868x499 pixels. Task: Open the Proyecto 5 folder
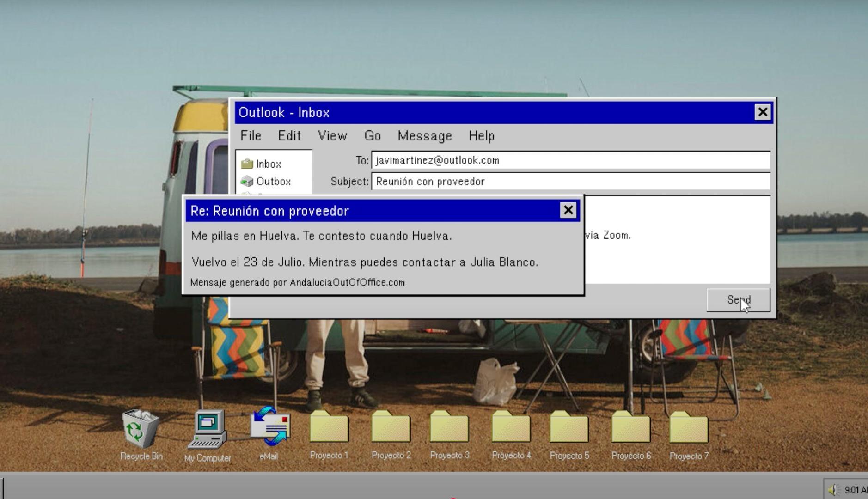click(569, 427)
